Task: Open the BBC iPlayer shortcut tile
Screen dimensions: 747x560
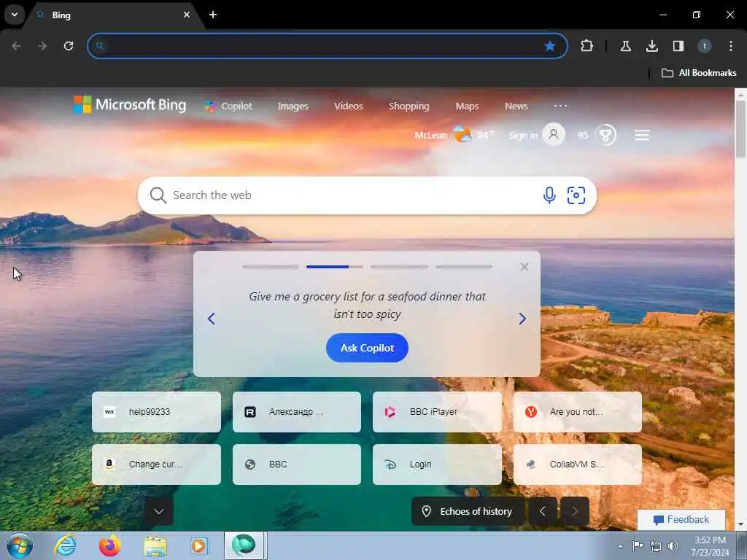Action: pyautogui.click(x=437, y=412)
